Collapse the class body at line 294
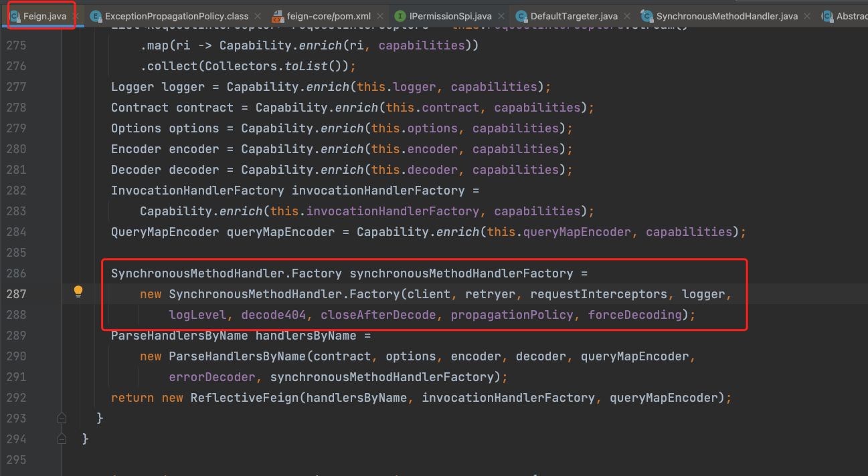 point(62,439)
